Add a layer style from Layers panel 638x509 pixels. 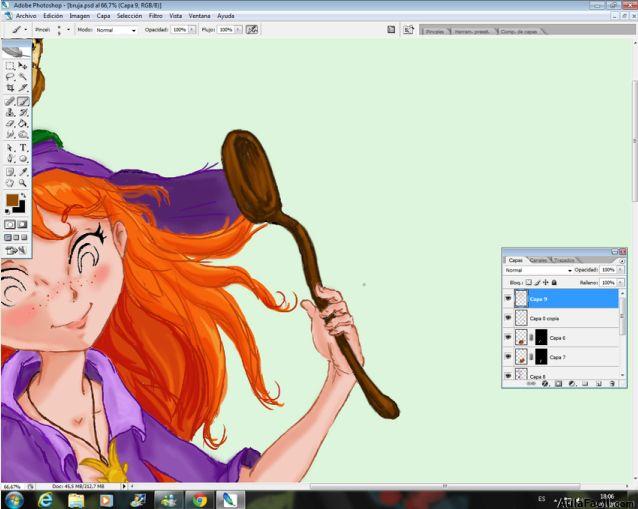coord(545,384)
